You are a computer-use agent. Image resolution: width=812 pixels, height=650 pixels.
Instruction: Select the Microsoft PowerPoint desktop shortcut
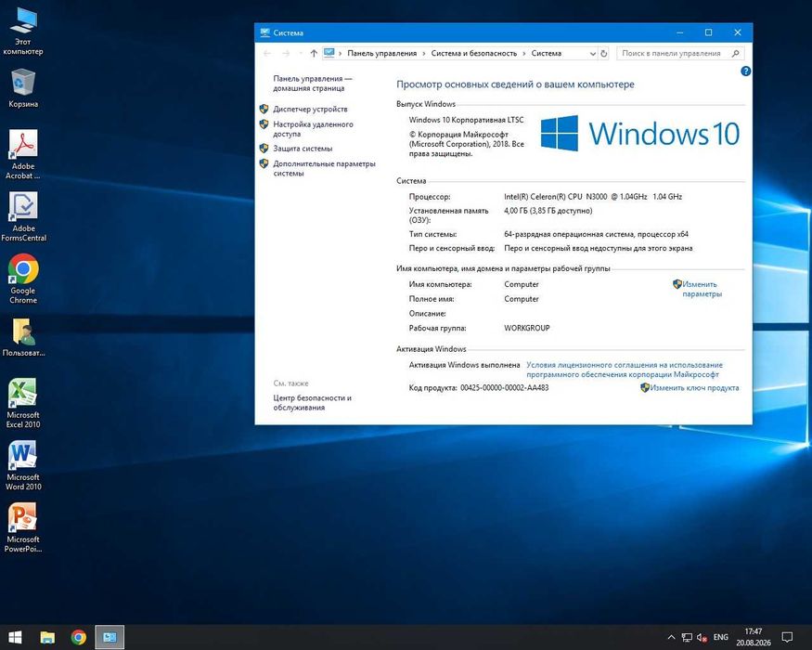pyautogui.click(x=23, y=527)
